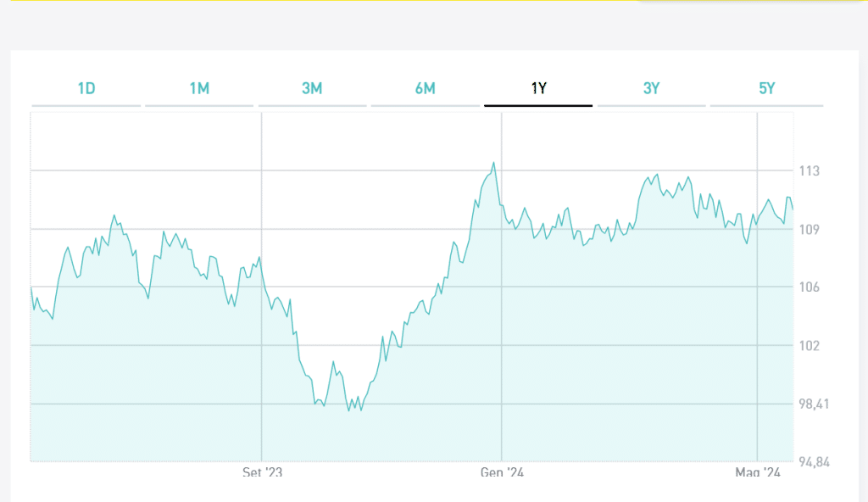The width and height of the screenshot is (868, 502).
Task: Click the 106 y-axis label
Action: click(810, 287)
